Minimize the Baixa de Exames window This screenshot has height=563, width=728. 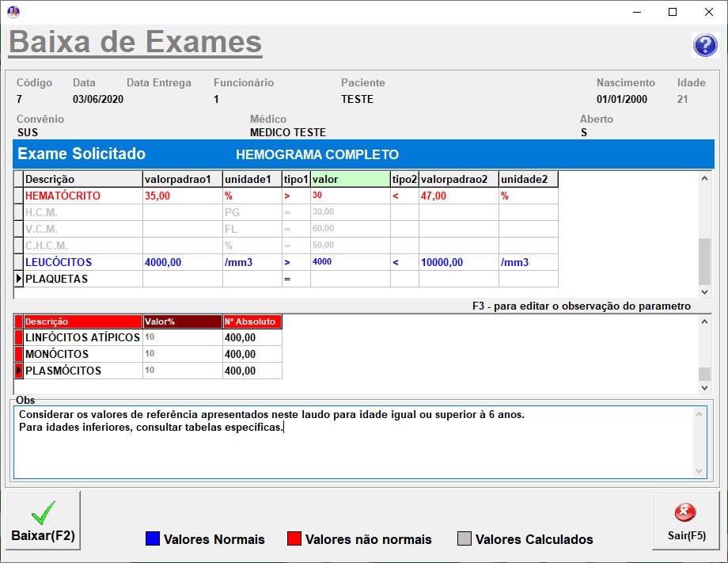[x=637, y=12]
